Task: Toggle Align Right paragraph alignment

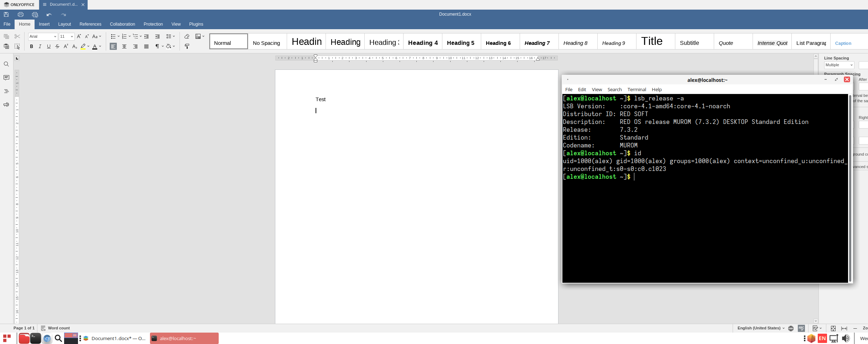Action: coord(135,46)
